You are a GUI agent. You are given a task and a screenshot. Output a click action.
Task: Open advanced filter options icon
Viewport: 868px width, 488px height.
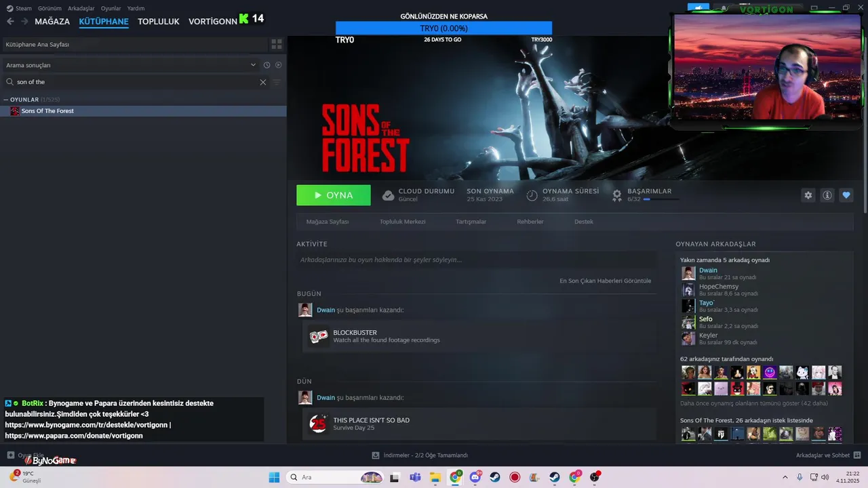276,82
